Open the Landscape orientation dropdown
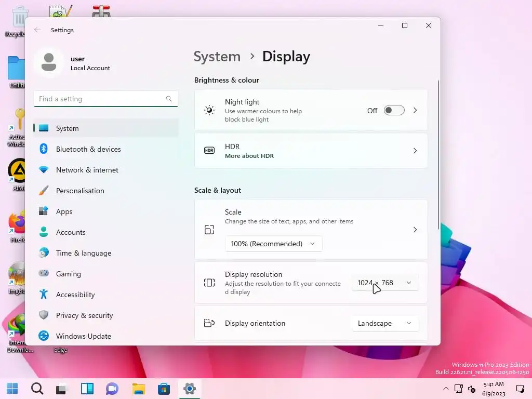The height and width of the screenshot is (399, 532). pyautogui.click(x=385, y=323)
